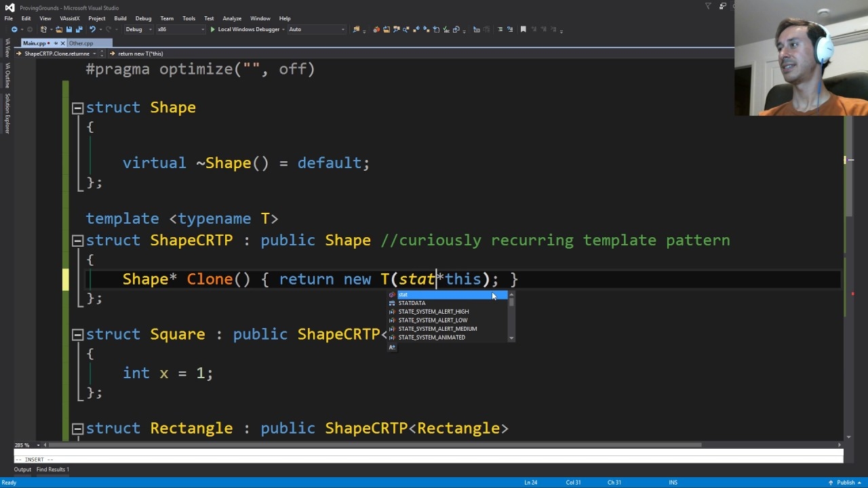Collapse the ShapeCRTP struct body
The width and height of the screenshot is (868, 488).
click(77, 240)
